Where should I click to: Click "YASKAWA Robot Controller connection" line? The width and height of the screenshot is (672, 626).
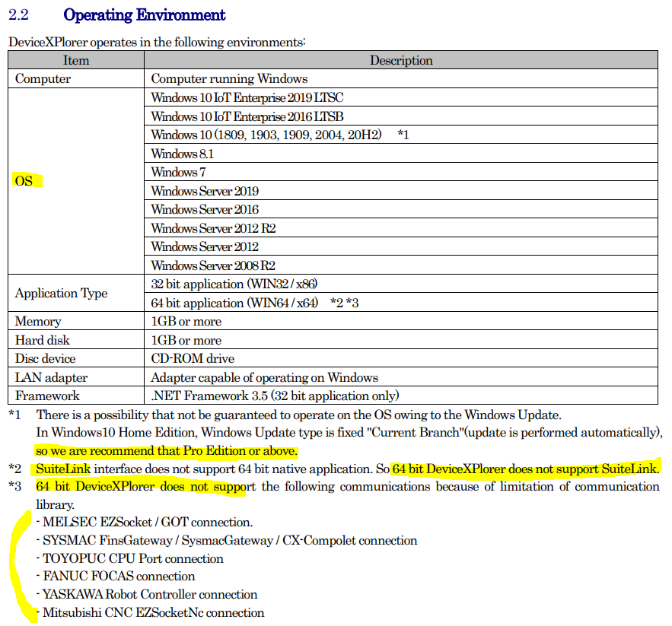[147, 594]
